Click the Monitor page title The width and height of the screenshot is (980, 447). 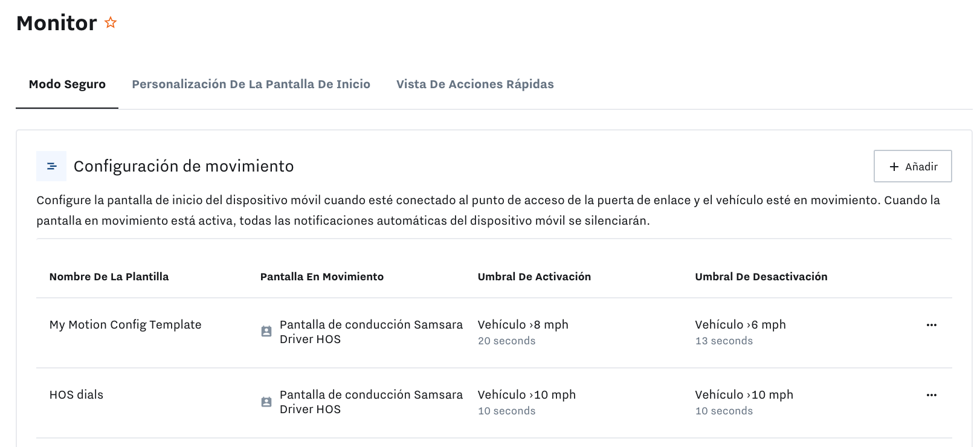pyautogui.click(x=57, y=23)
